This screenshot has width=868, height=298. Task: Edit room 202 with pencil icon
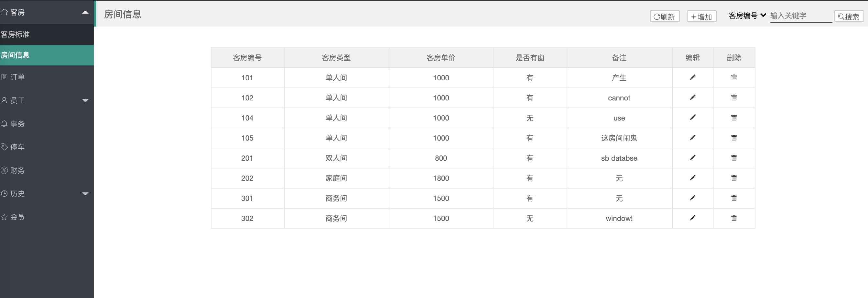click(x=692, y=178)
